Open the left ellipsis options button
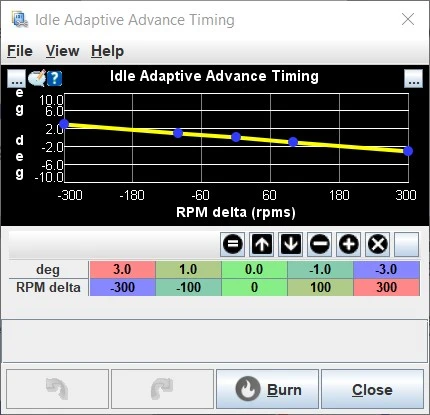Image resolution: width=430 pixels, height=415 pixels. point(16,78)
